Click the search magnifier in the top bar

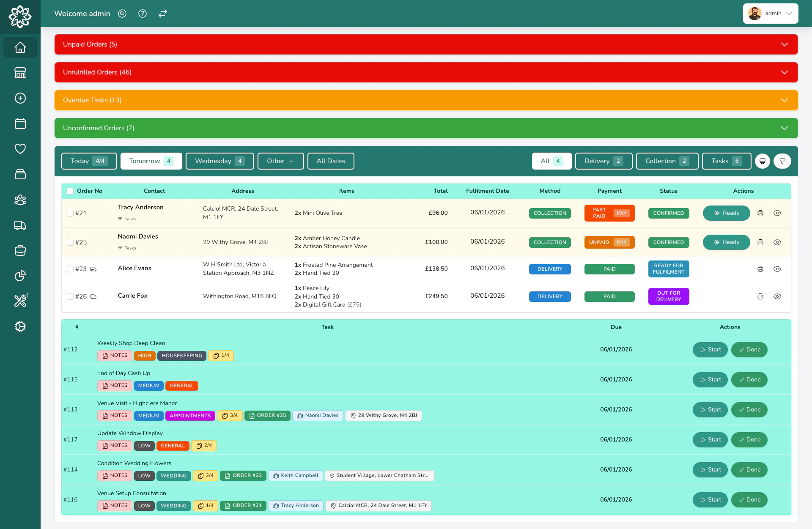[x=122, y=14]
